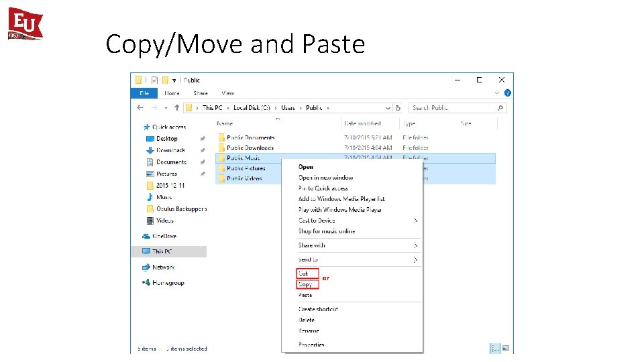The image size is (644, 362).
Task: Unpin Desktop using its pin icon
Action: point(203,139)
